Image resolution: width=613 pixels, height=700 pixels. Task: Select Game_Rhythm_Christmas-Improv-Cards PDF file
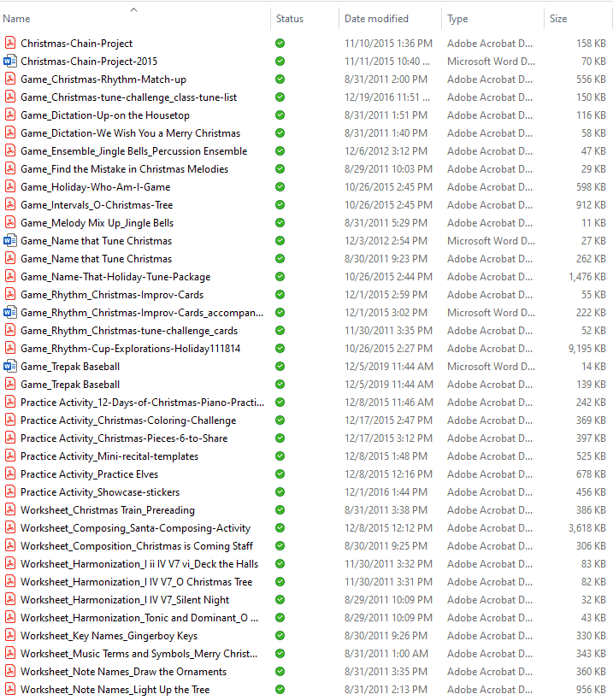(x=112, y=295)
